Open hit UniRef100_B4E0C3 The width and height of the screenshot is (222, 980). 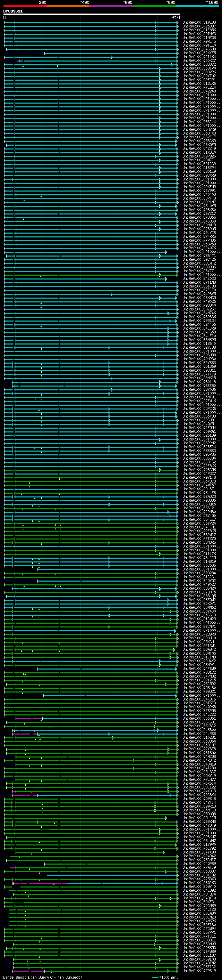[x=199, y=278]
